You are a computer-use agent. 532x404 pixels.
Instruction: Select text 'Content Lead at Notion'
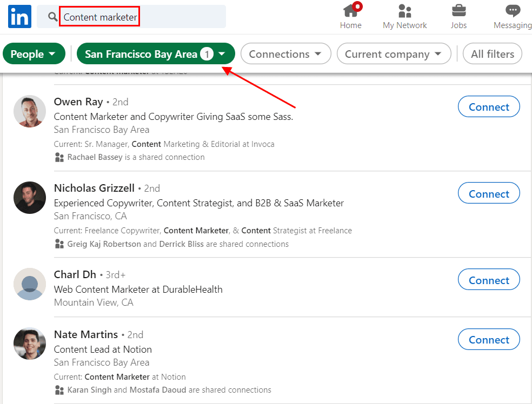pyautogui.click(x=103, y=349)
